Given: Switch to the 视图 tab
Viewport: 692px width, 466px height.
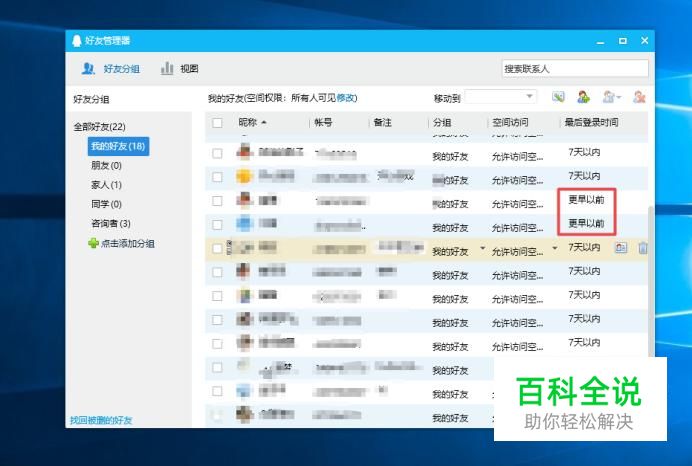Looking at the screenshot, I should [x=180, y=69].
